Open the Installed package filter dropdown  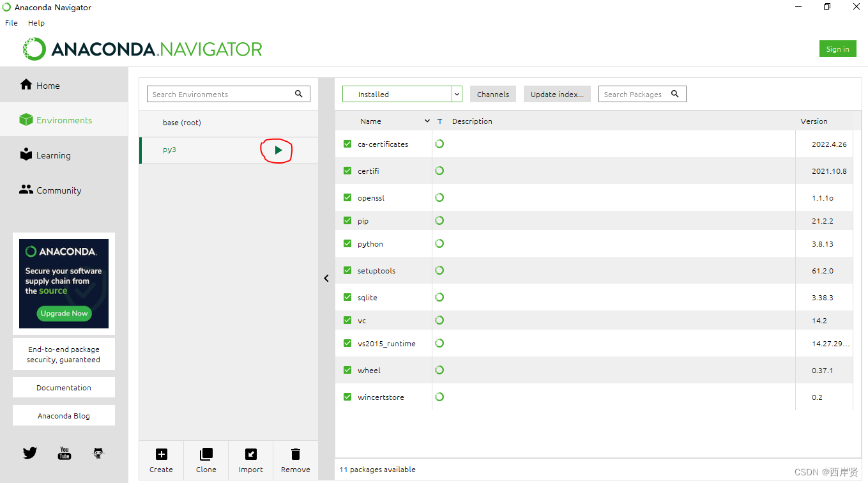pos(402,94)
